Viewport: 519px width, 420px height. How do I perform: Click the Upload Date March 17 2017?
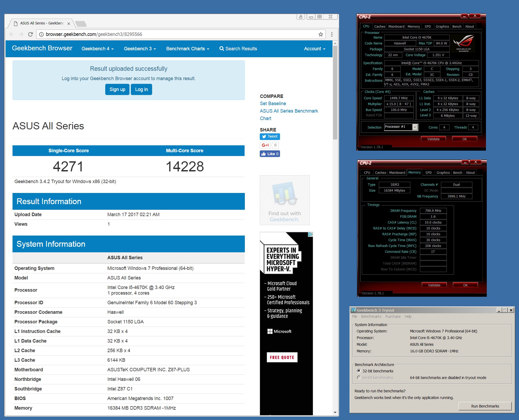point(133,215)
